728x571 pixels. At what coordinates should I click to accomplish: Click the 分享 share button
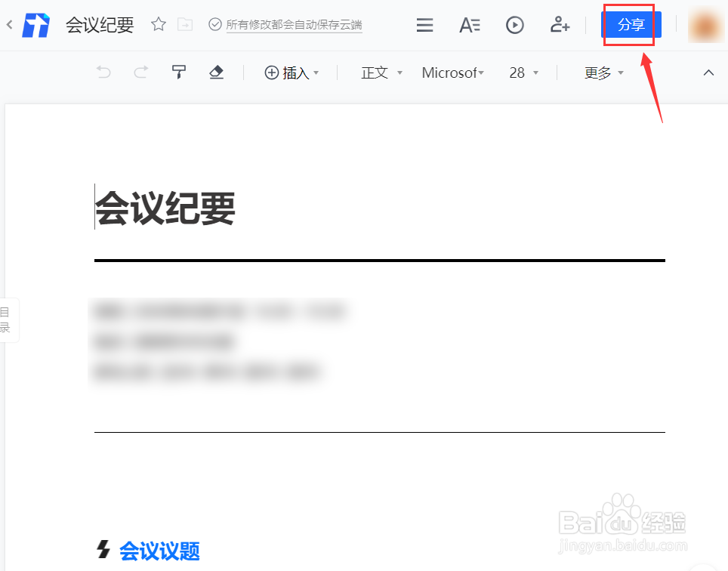coord(631,24)
